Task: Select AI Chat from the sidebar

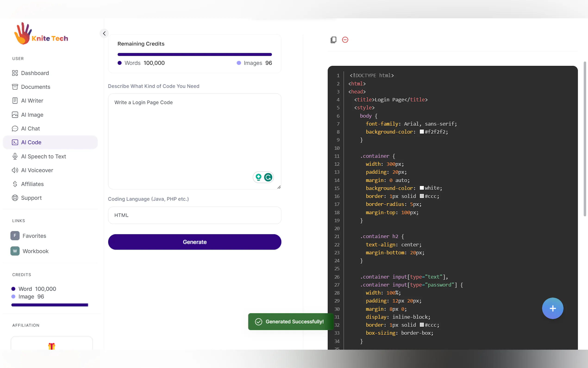Action: coord(30,129)
